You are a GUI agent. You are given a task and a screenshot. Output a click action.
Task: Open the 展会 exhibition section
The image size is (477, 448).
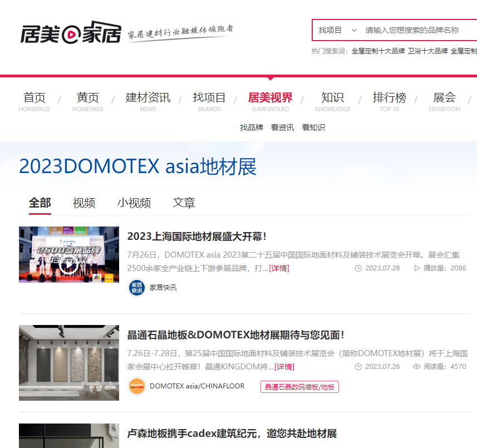[444, 102]
